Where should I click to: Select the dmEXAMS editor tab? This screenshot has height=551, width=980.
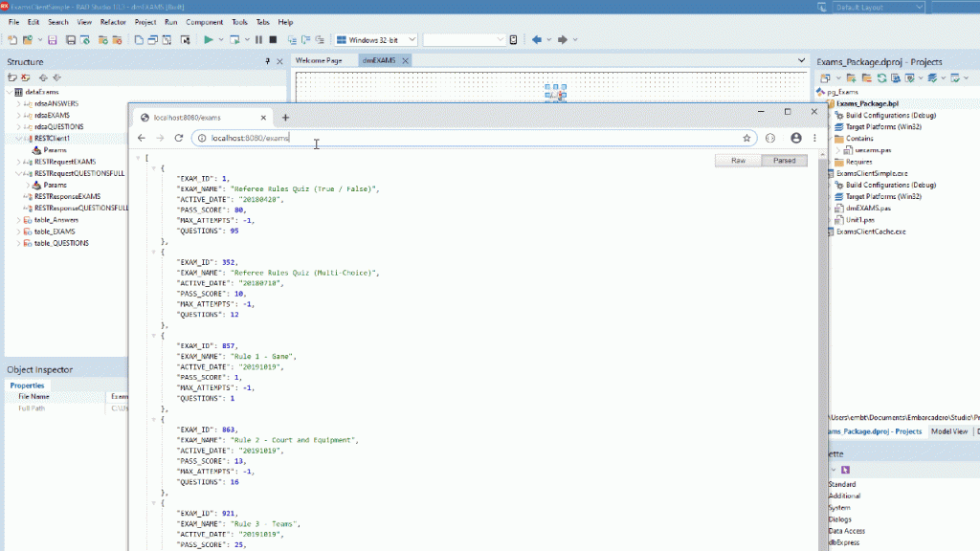coord(379,60)
